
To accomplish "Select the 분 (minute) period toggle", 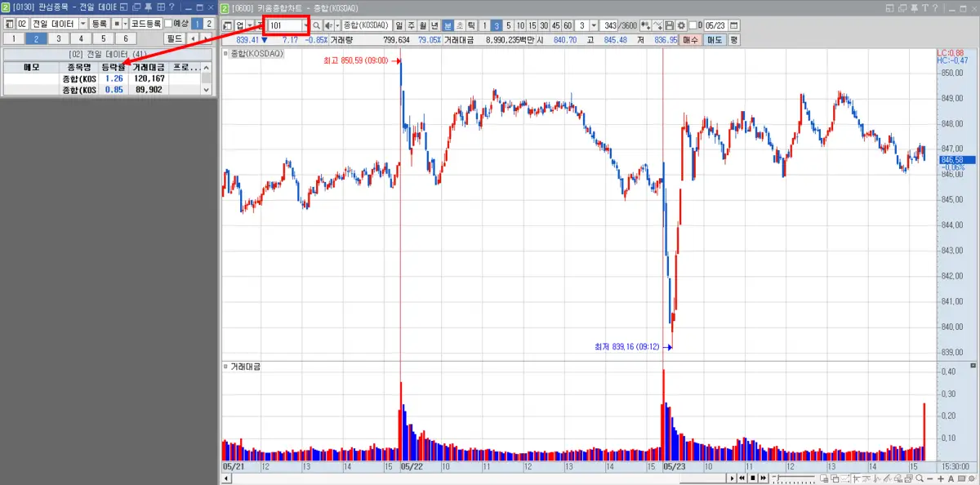I will click(x=448, y=25).
